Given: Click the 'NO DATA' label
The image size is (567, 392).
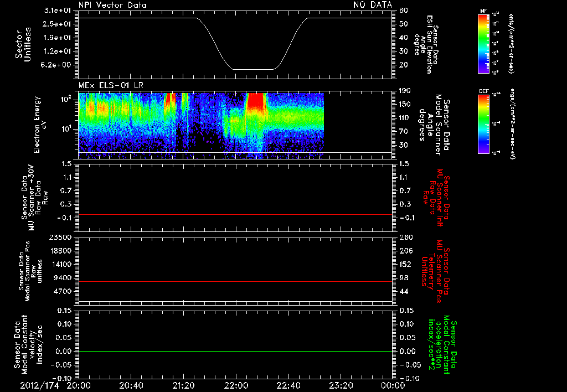Looking at the screenshot, I should 373,4.
